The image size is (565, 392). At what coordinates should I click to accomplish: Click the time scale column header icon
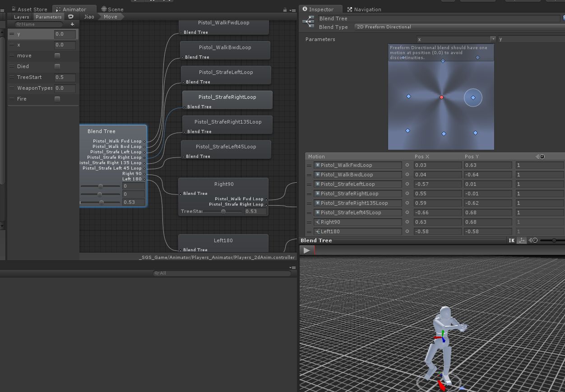(x=540, y=157)
